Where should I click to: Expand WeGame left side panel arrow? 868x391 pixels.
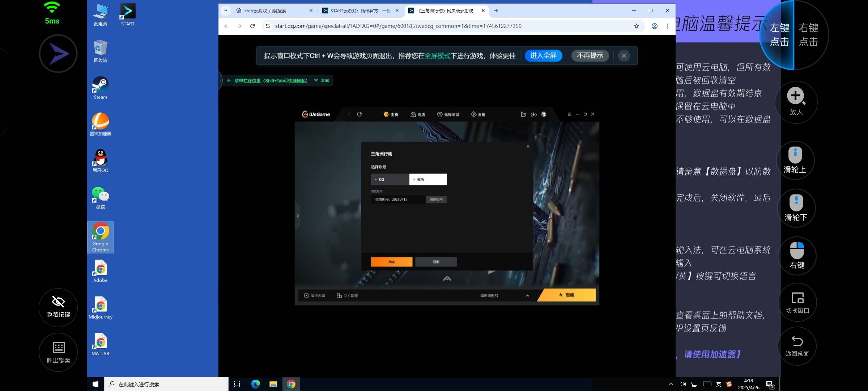[298, 216]
